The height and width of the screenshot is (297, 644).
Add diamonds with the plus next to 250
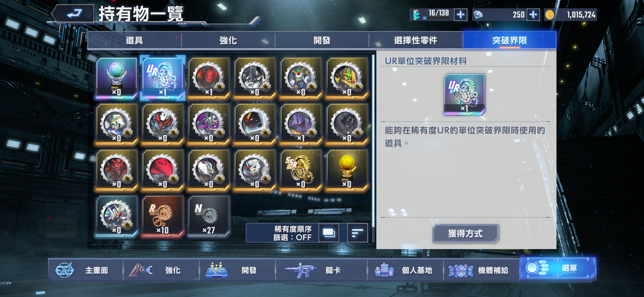click(533, 15)
